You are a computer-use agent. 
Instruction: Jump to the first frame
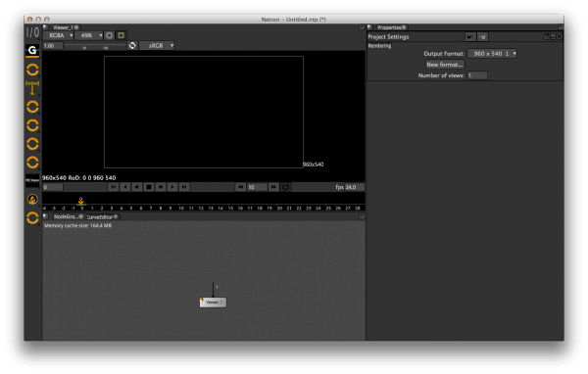pos(114,187)
